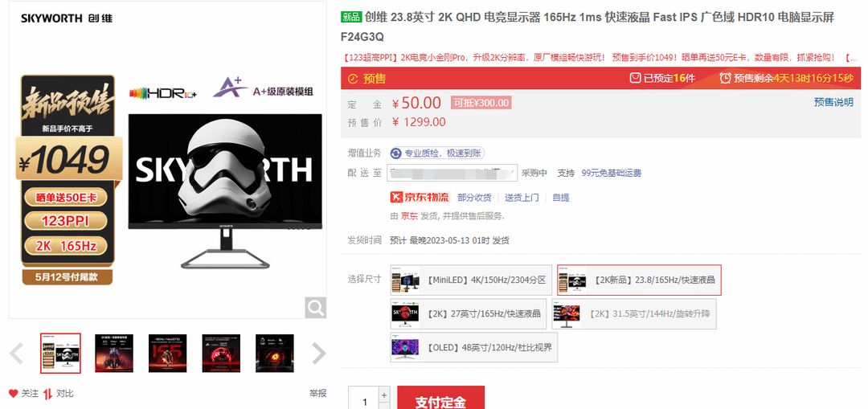The width and height of the screenshot is (868, 409).
Task: Click the 举报 report link
Action: (x=317, y=394)
